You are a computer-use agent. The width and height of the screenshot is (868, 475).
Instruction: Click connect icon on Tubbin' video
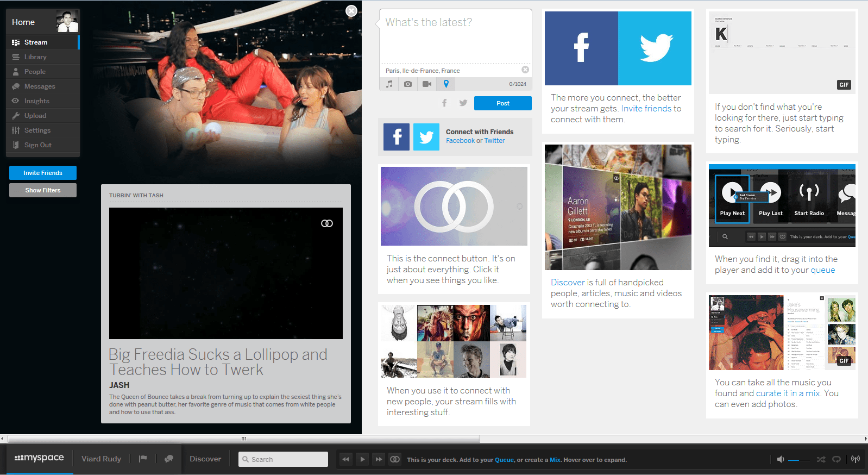pos(327,223)
